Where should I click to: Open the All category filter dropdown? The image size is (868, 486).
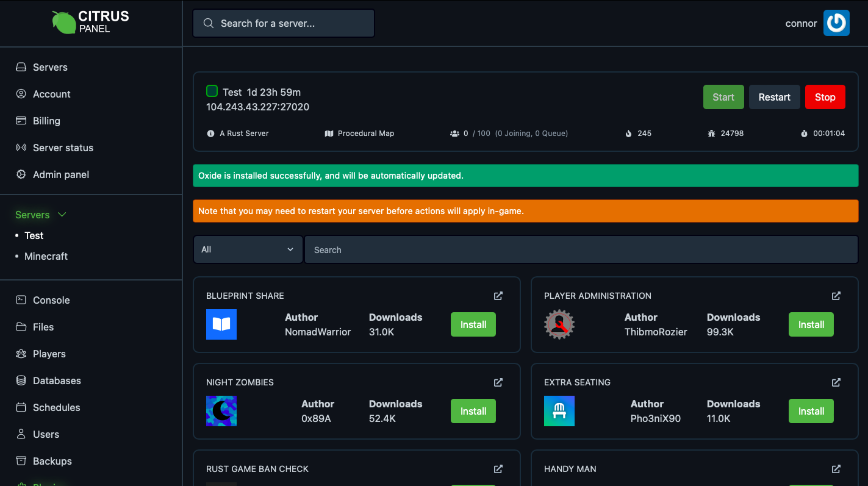pyautogui.click(x=248, y=249)
